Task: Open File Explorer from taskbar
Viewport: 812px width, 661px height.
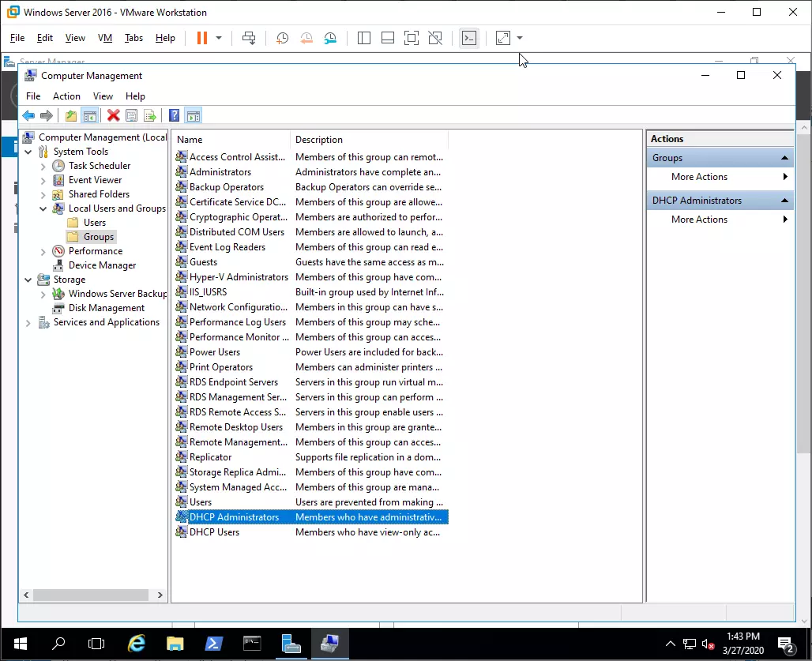Action: [175, 644]
